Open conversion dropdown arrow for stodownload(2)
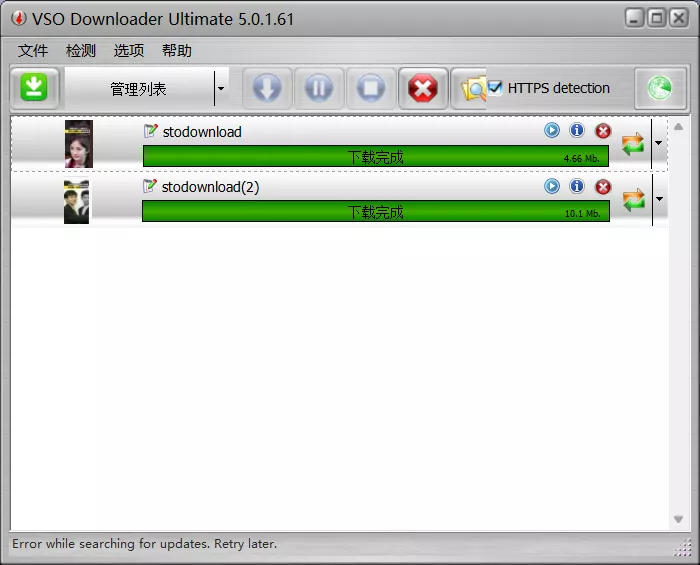 coord(658,199)
